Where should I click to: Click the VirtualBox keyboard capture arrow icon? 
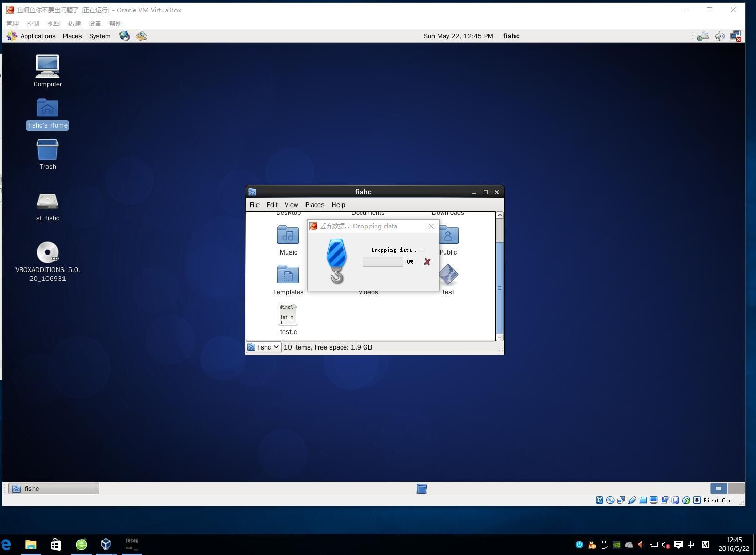pos(697,500)
